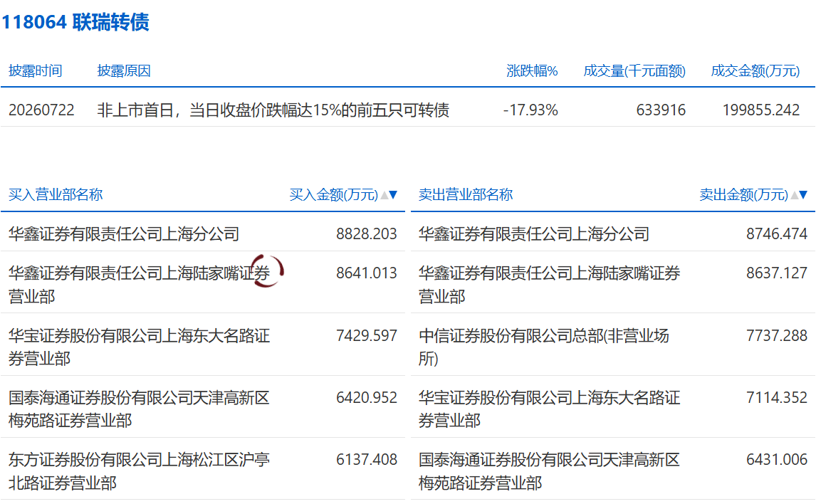Select buy amount 8641.013

(x=367, y=273)
